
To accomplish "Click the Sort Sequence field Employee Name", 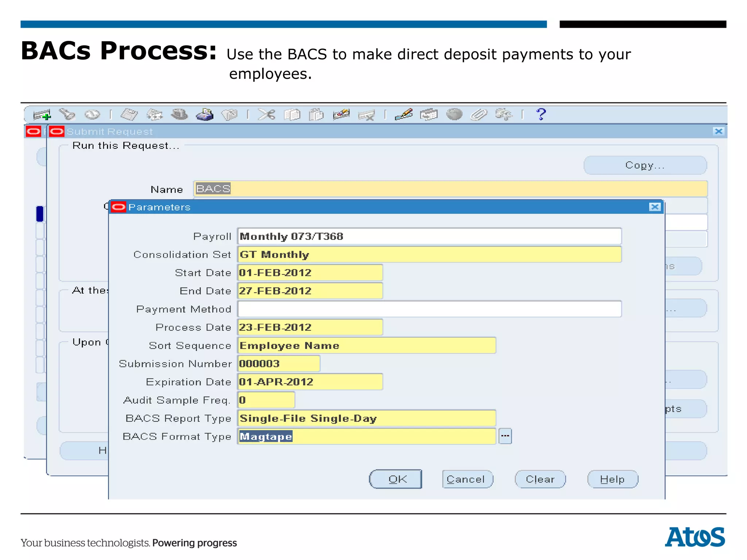I will [x=367, y=346].
